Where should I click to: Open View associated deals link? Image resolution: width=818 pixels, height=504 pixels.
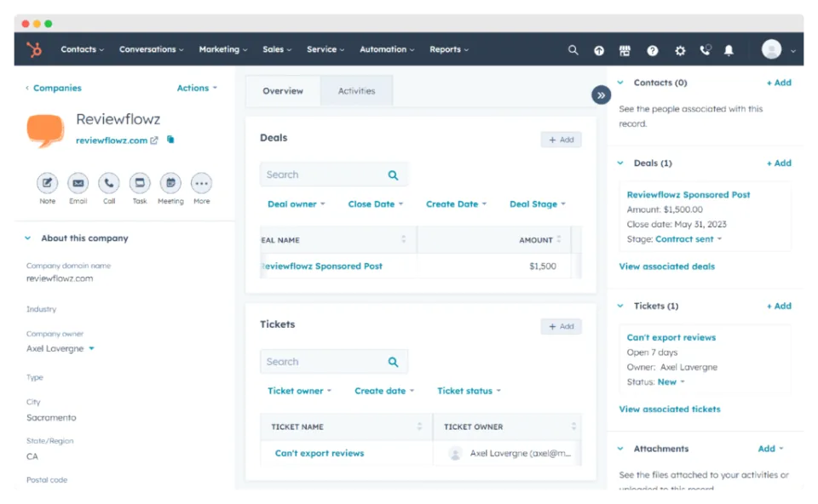click(666, 266)
